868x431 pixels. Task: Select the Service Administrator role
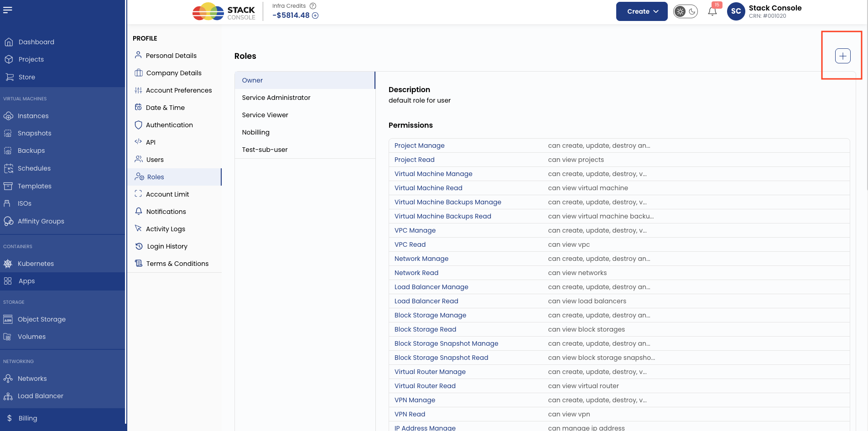tap(305, 98)
